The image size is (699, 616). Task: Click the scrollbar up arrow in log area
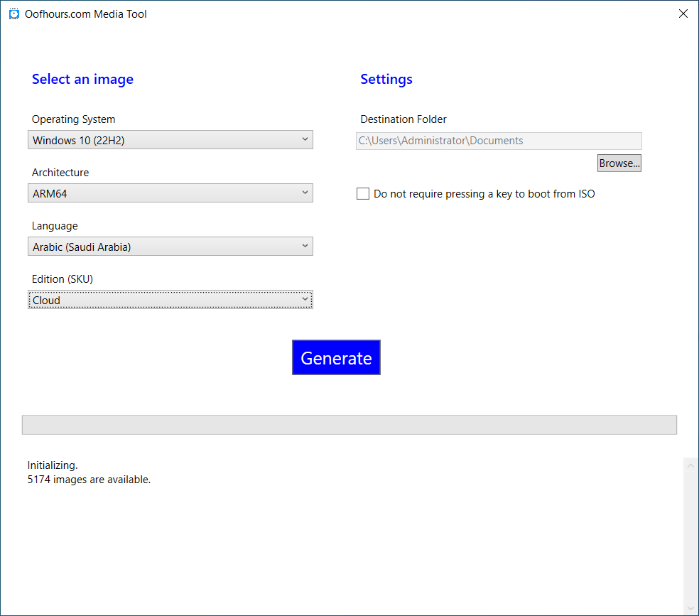pyautogui.click(x=690, y=464)
